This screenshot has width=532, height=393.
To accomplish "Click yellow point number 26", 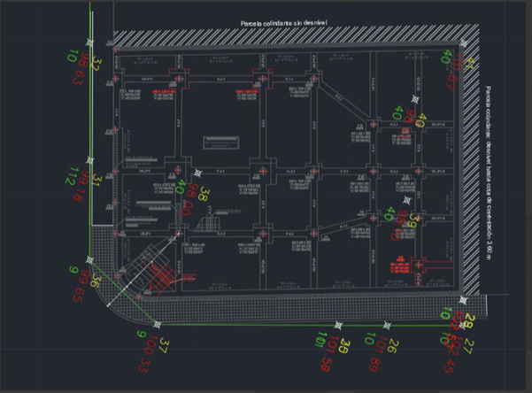I will tap(393, 346).
